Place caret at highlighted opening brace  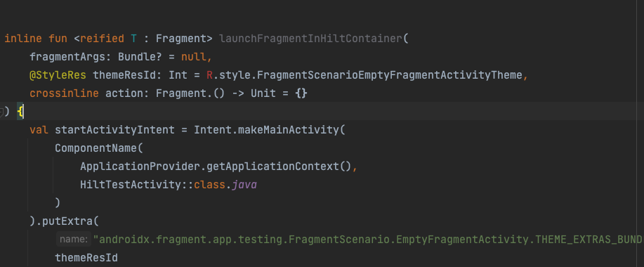coord(20,112)
